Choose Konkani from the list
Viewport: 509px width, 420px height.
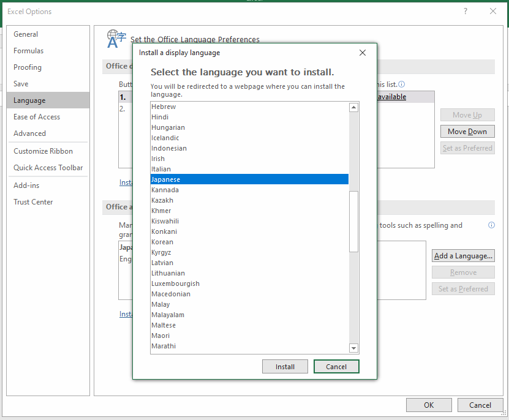tap(249, 231)
